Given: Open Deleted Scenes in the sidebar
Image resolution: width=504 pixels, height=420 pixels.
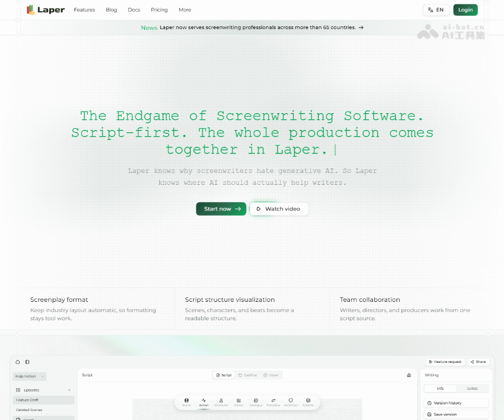Looking at the screenshot, I should coord(44,410).
